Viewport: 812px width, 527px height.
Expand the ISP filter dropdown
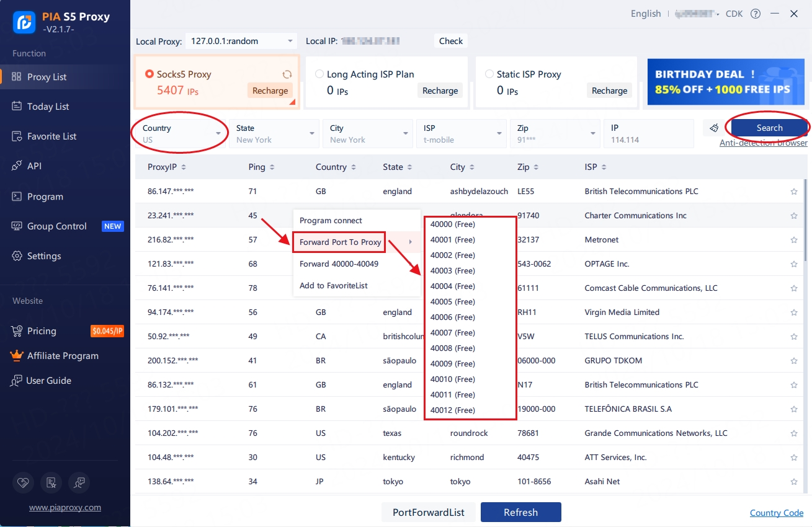tap(462, 133)
